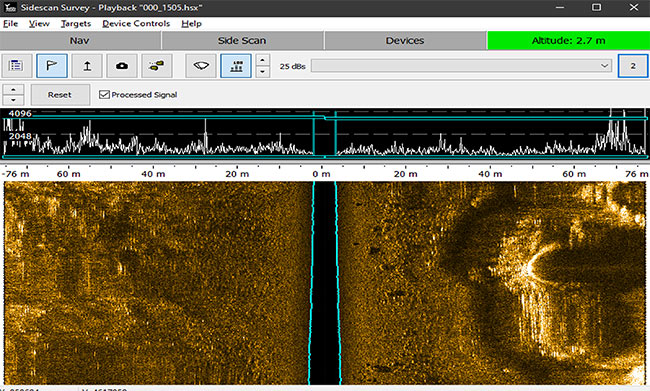Click the button labeled 2
The image size is (650, 391).
pos(633,66)
